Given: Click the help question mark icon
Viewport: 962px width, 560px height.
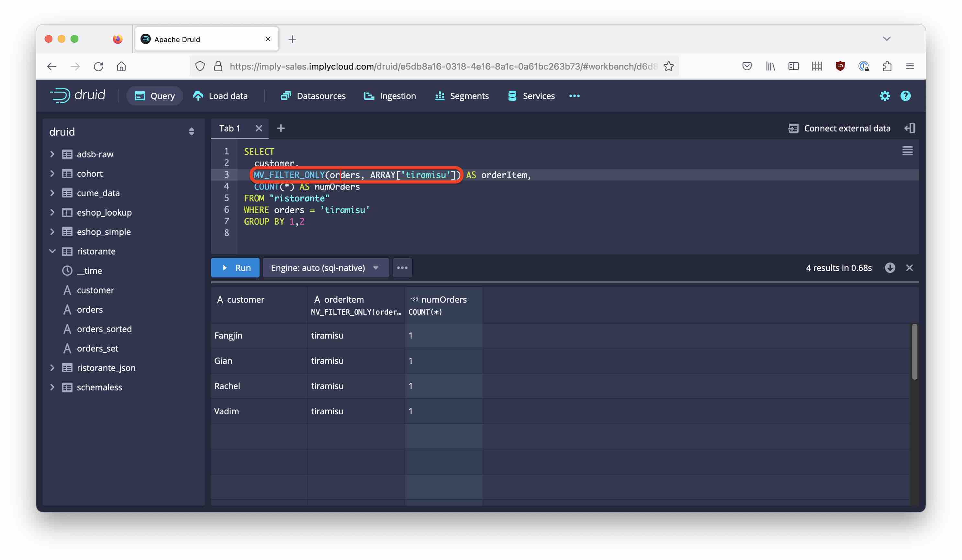Looking at the screenshot, I should pos(905,96).
